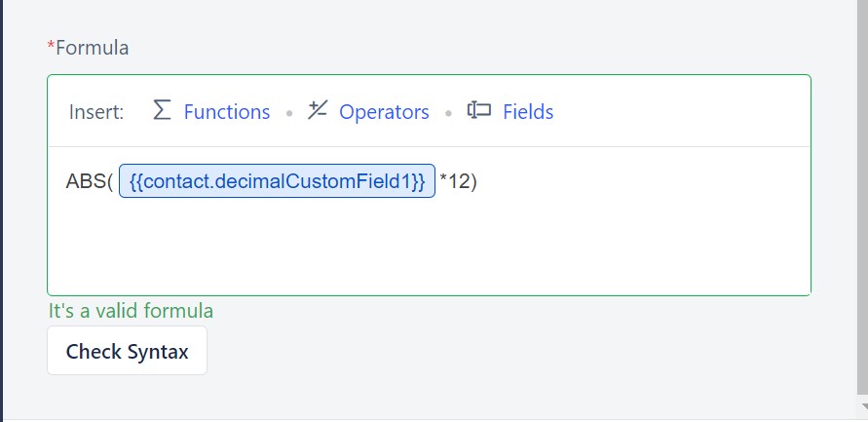The width and height of the screenshot is (868, 422).
Task: Open the Functions insert menu
Action: 227,112
